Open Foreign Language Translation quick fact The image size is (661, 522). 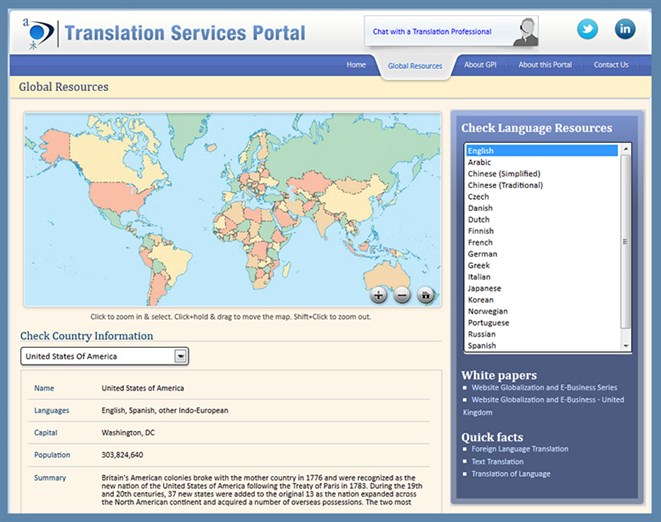coord(520,449)
